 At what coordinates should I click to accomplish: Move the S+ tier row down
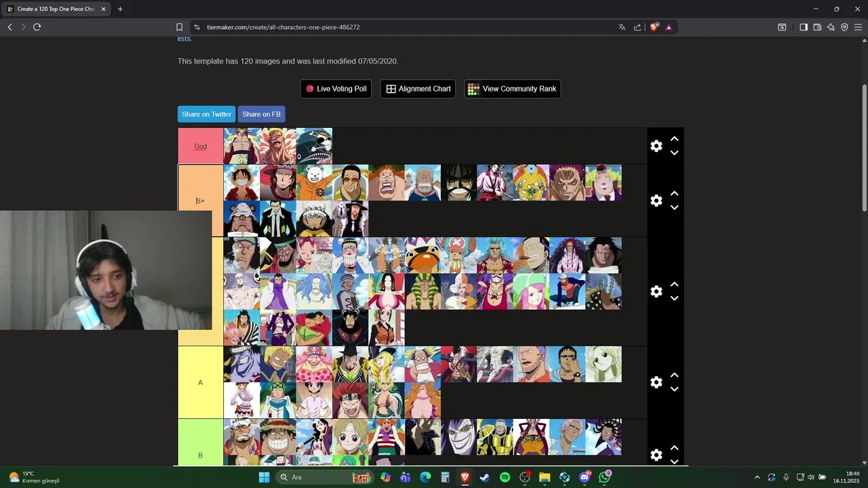tap(674, 208)
